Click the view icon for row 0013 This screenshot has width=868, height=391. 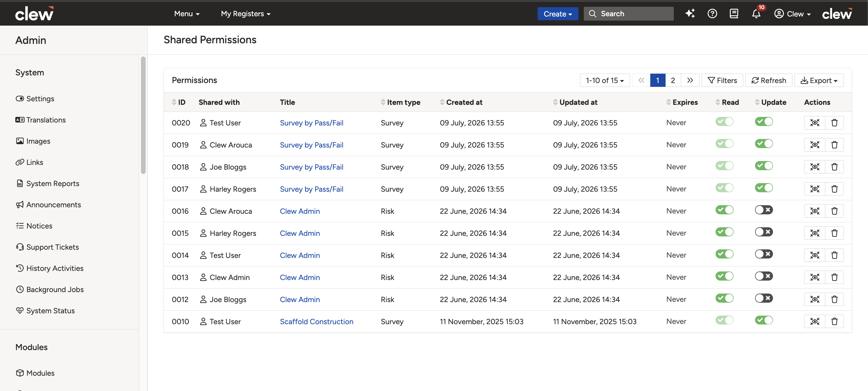tap(814, 277)
